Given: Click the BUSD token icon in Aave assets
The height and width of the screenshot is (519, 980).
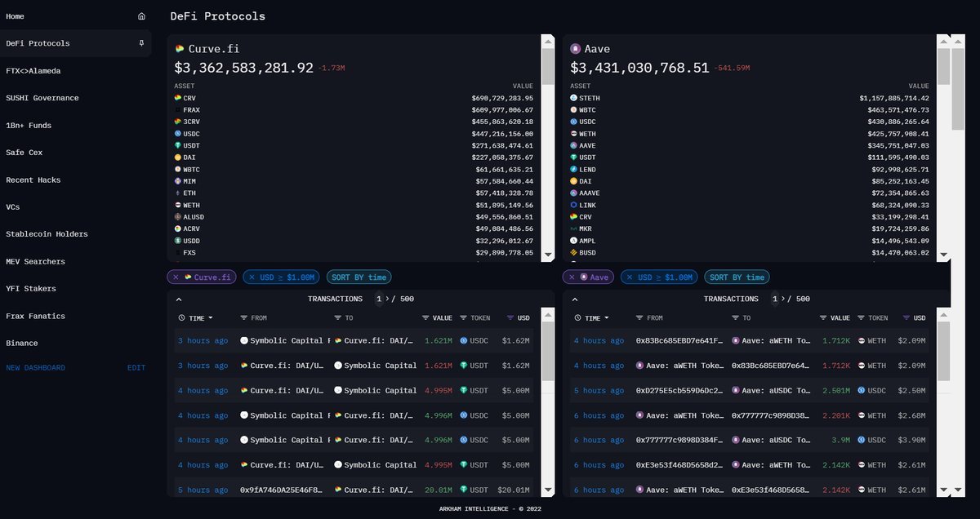Looking at the screenshot, I should [x=573, y=253].
